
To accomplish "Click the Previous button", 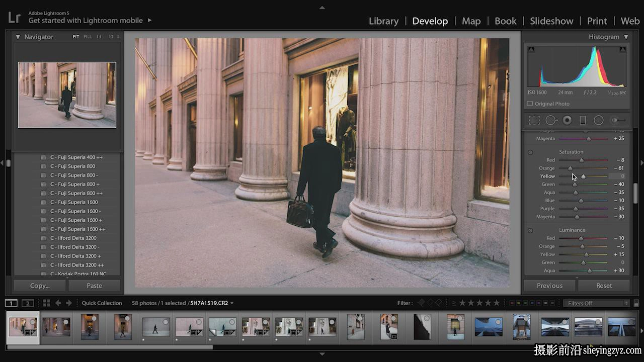I will 550,286.
